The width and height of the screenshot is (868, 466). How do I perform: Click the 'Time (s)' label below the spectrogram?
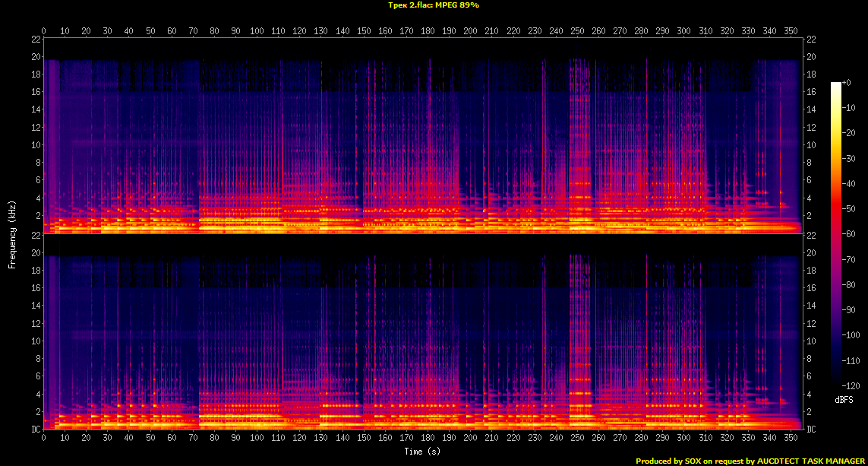pos(422,452)
